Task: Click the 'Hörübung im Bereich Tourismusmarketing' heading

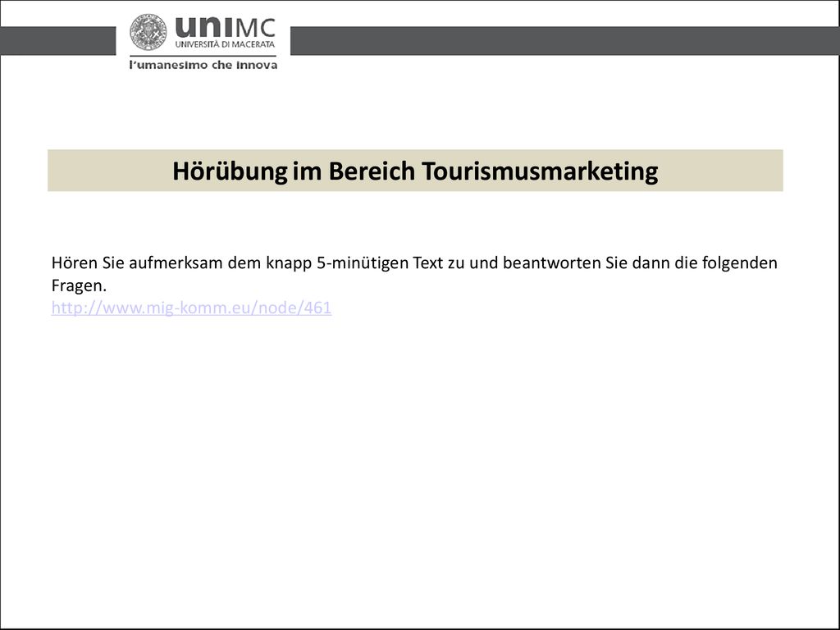Action: (x=415, y=171)
